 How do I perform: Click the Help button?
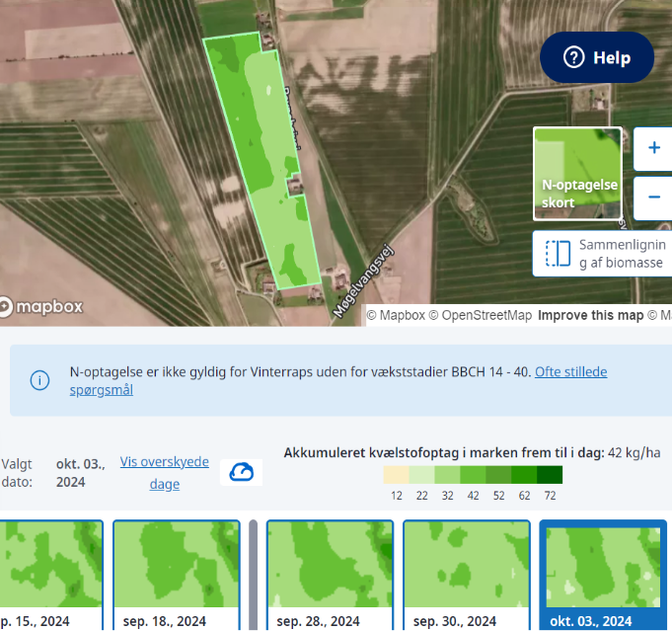pyautogui.click(x=596, y=57)
